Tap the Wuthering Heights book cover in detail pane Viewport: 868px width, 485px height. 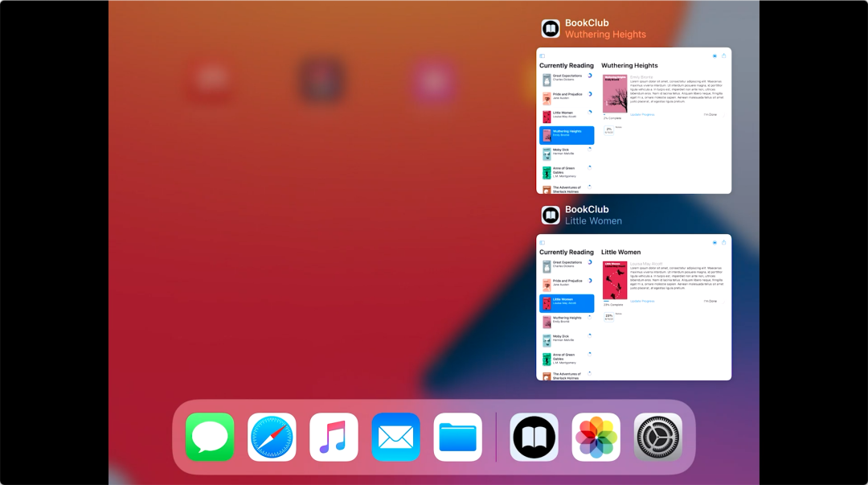615,93
